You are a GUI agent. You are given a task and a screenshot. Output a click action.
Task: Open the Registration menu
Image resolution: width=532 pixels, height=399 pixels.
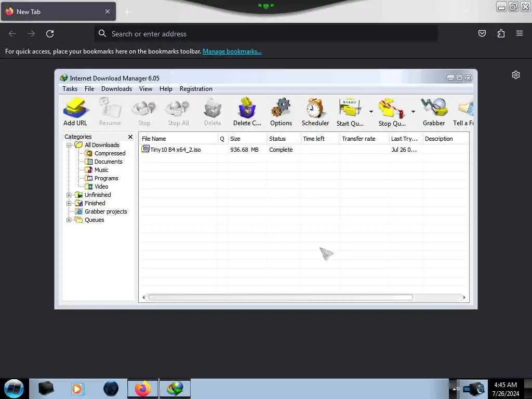pyautogui.click(x=196, y=89)
